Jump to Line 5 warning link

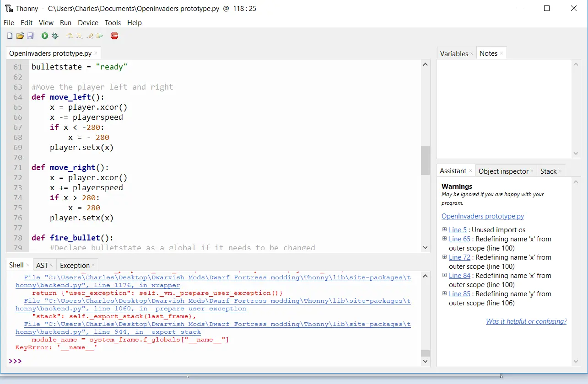[458, 230]
